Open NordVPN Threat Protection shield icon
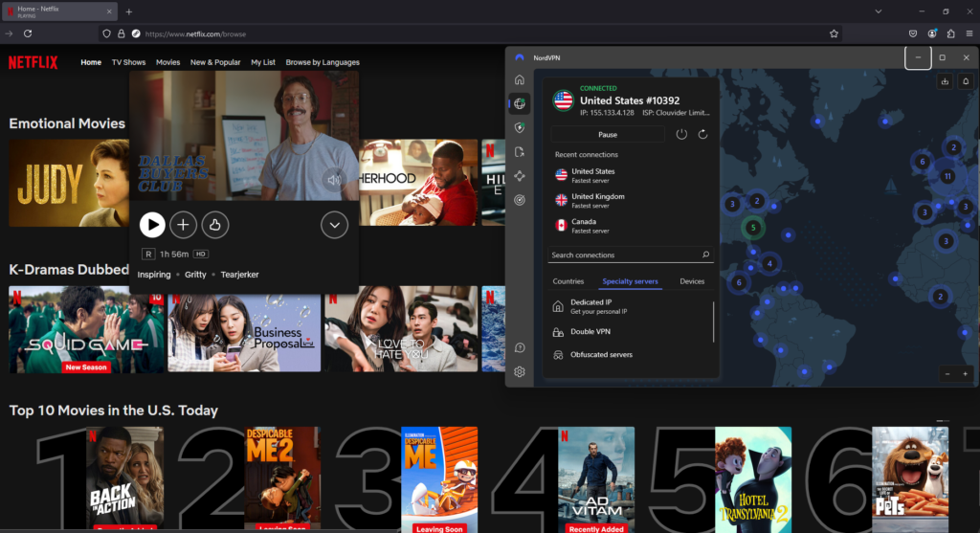The image size is (980, 533). 520,127
